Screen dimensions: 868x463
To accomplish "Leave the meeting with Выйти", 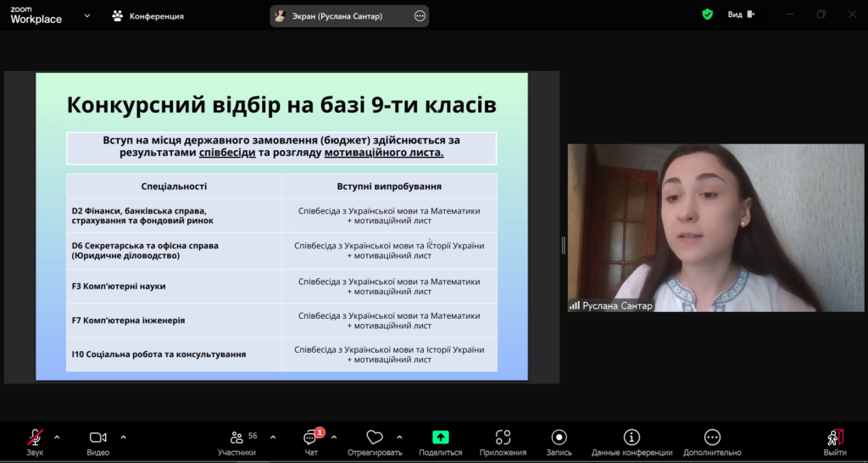I will point(835,442).
